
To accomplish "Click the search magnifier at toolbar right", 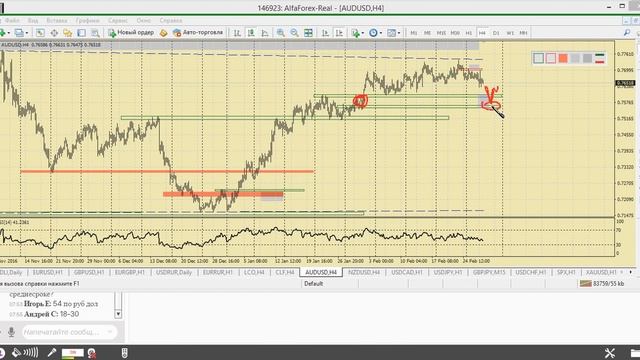I will pyautogui.click(x=627, y=33).
